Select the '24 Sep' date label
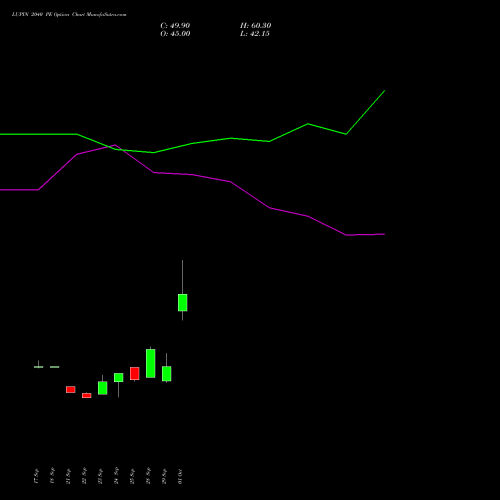 pos(116,476)
